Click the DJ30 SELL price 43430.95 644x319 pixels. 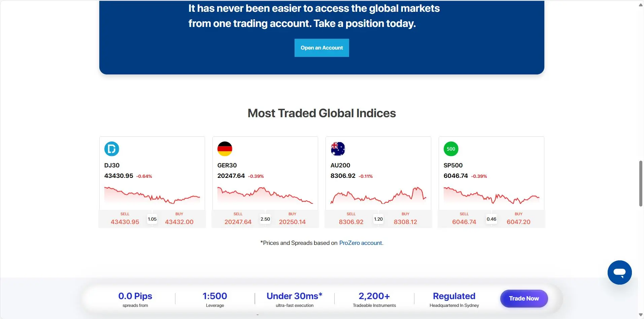point(125,222)
